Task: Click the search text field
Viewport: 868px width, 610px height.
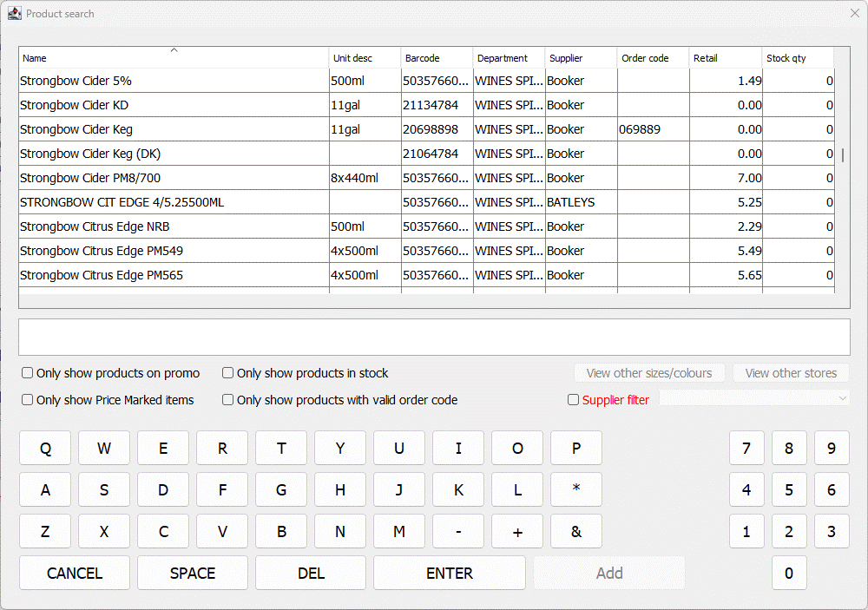Action: coord(434,337)
